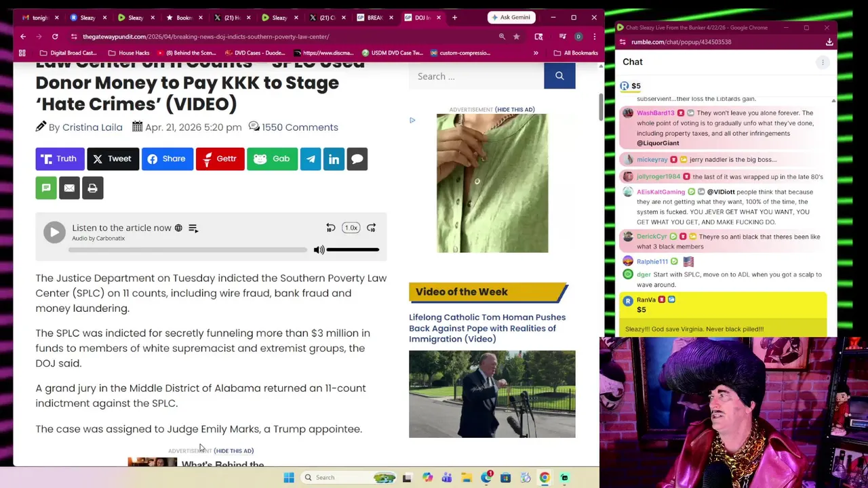Open DVD Cases - Duode bookmark
Viewport: 868px width, 488px height.
click(x=254, y=53)
